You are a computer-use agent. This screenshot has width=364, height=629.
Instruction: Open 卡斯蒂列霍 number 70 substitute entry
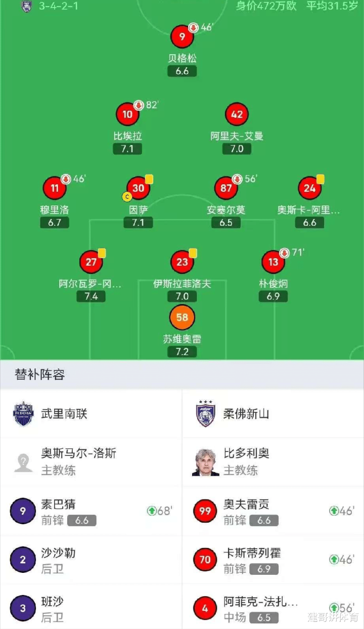click(x=273, y=560)
